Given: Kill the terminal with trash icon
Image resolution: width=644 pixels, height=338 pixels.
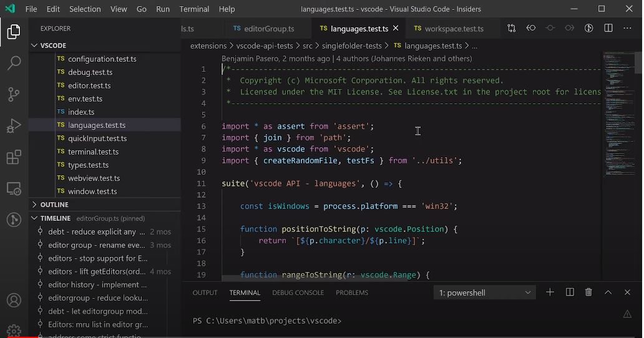Looking at the screenshot, I should (588, 292).
